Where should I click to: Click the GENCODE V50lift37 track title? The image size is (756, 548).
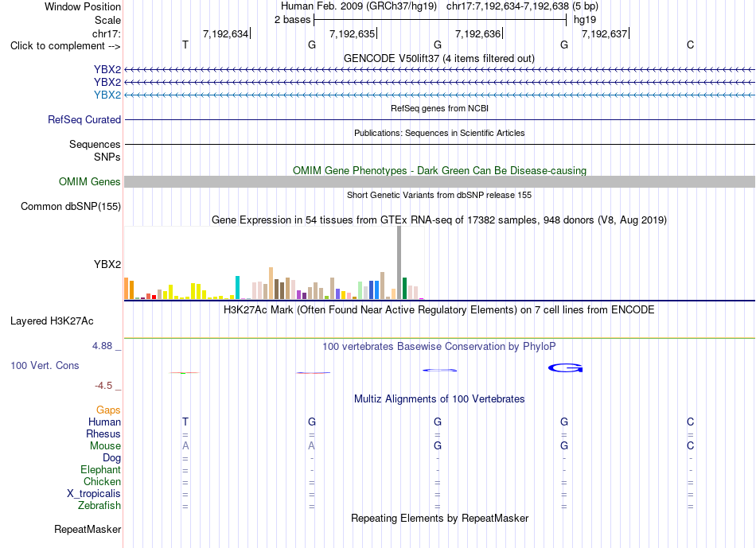(439, 58)
